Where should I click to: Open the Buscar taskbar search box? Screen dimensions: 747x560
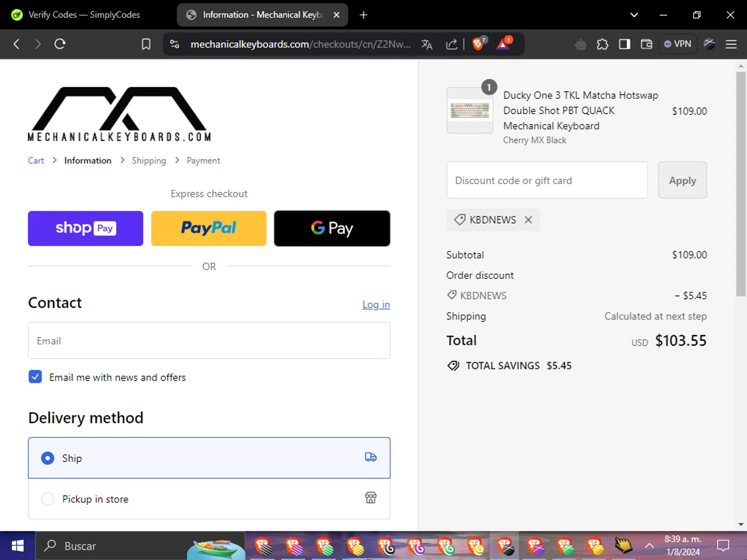140,546
